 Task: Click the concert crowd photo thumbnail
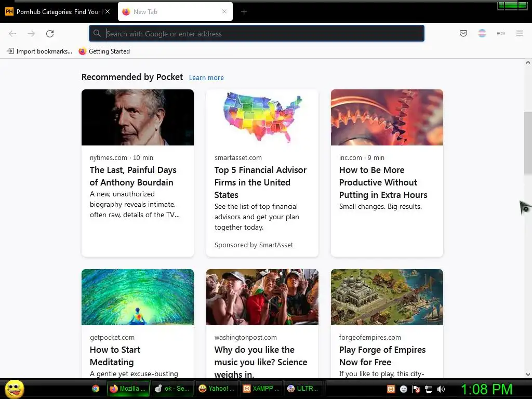click(262, 297)
